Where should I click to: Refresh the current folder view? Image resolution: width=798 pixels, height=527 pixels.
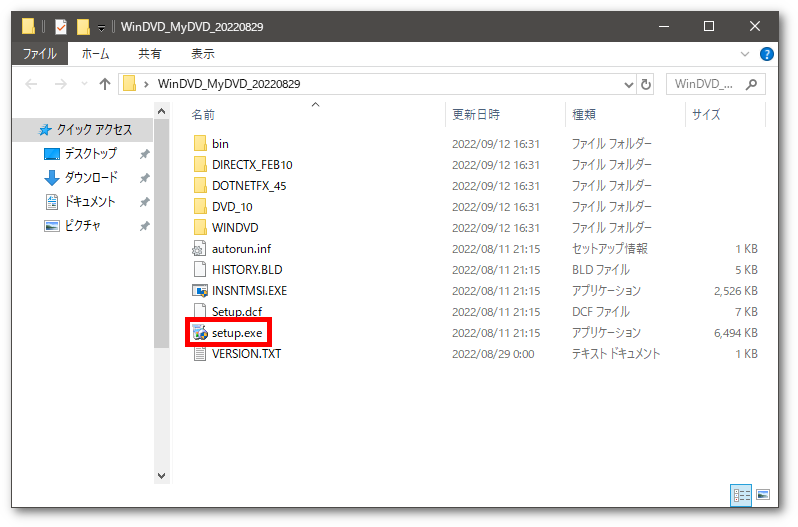tap(646, 84)
